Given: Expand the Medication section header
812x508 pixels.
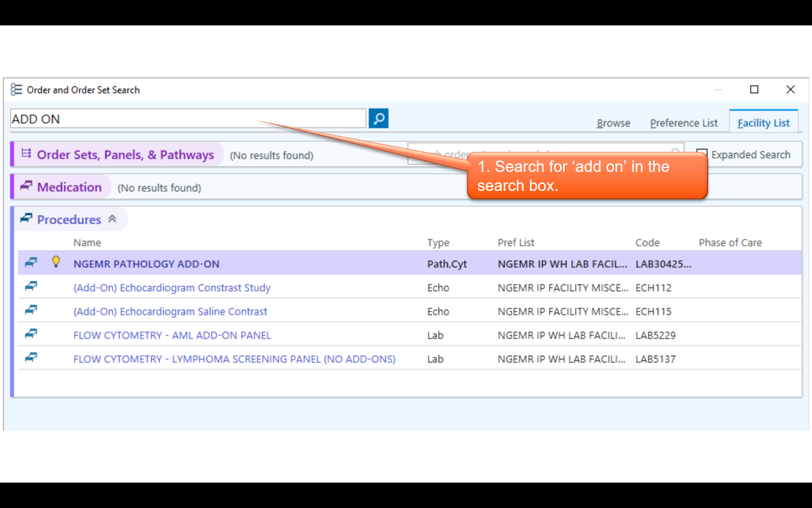Looking at the screenshot, I should pos(69,187).
